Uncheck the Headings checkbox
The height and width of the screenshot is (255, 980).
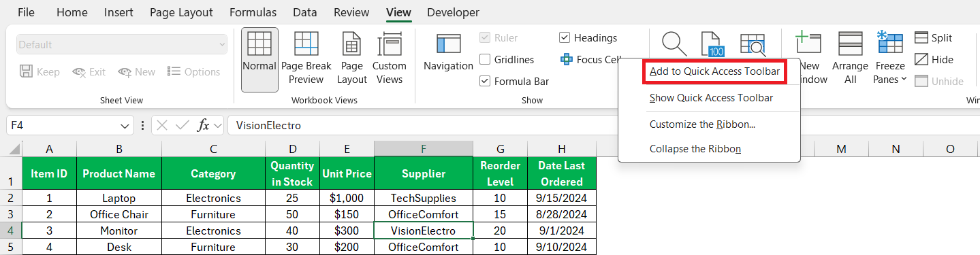pyautogui.click(x=565, y=38)
